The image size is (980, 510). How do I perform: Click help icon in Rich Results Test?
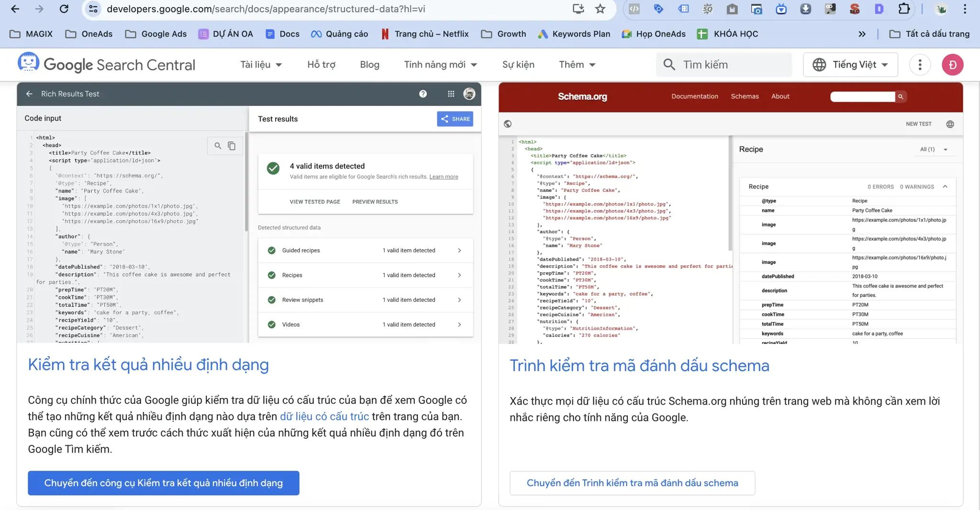click(x=423, y=94)
